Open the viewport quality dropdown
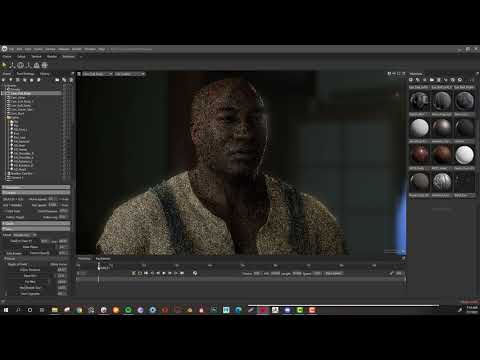This screenshot has height=360, width=480. [x=130, y=74]
